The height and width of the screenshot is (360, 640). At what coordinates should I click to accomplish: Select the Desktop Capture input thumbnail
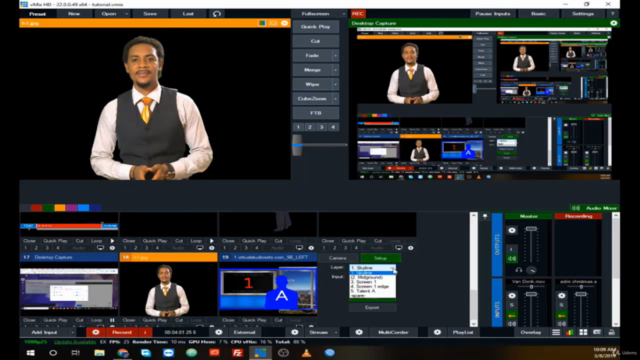pos(69,289)
